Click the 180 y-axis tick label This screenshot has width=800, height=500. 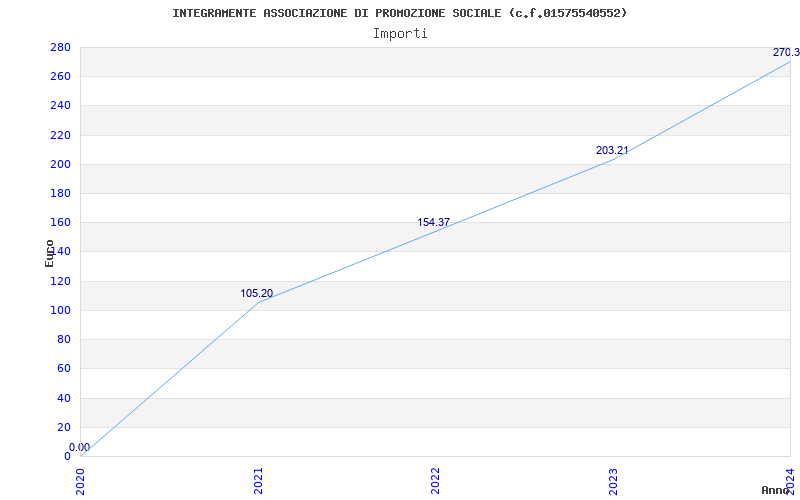click(x=60, y=193)
